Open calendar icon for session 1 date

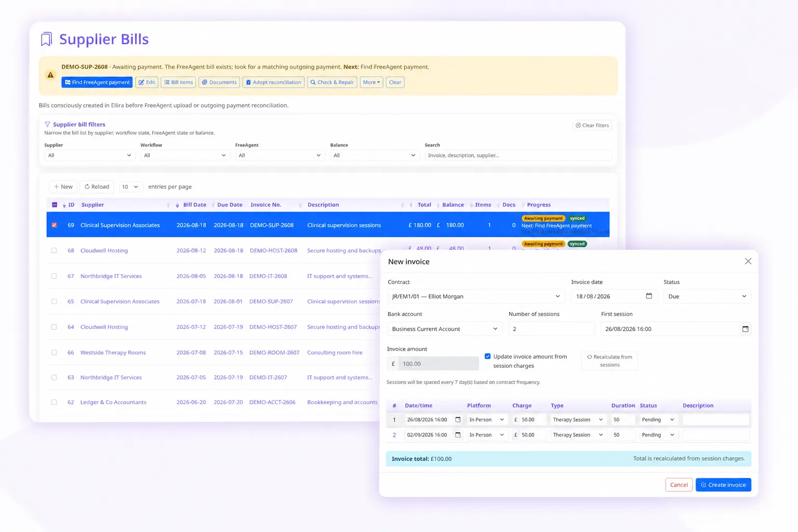(458, 419)
